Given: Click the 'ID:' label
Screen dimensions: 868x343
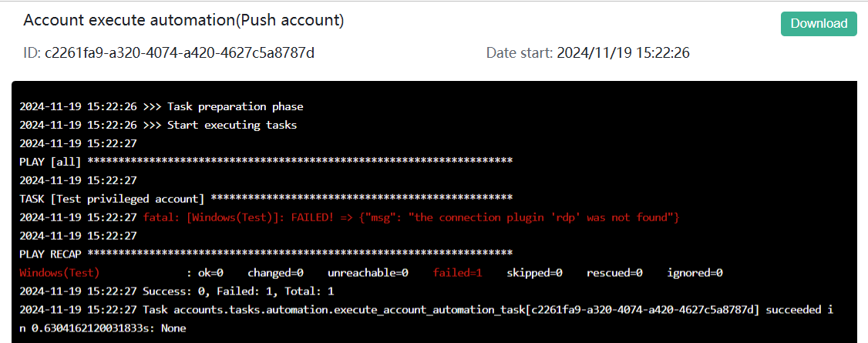Looking at the screenshot, I should click(x=32, y=53).
